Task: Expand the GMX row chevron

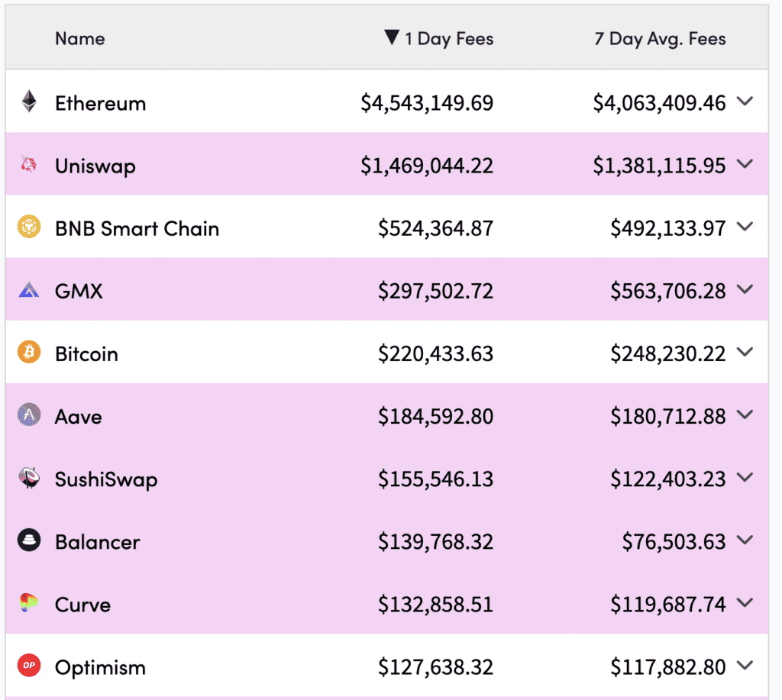Action: tap(745, 289)
